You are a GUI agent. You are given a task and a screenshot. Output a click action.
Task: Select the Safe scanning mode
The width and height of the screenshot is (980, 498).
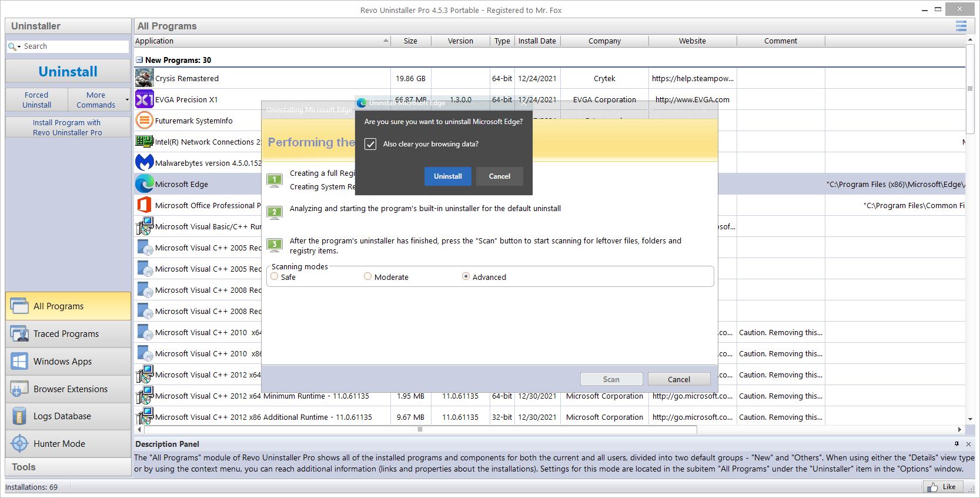pos(275,276)
